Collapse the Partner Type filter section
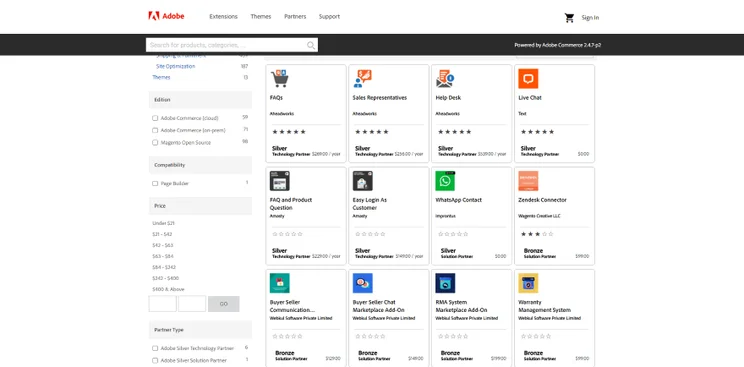 tap(200, 329)
